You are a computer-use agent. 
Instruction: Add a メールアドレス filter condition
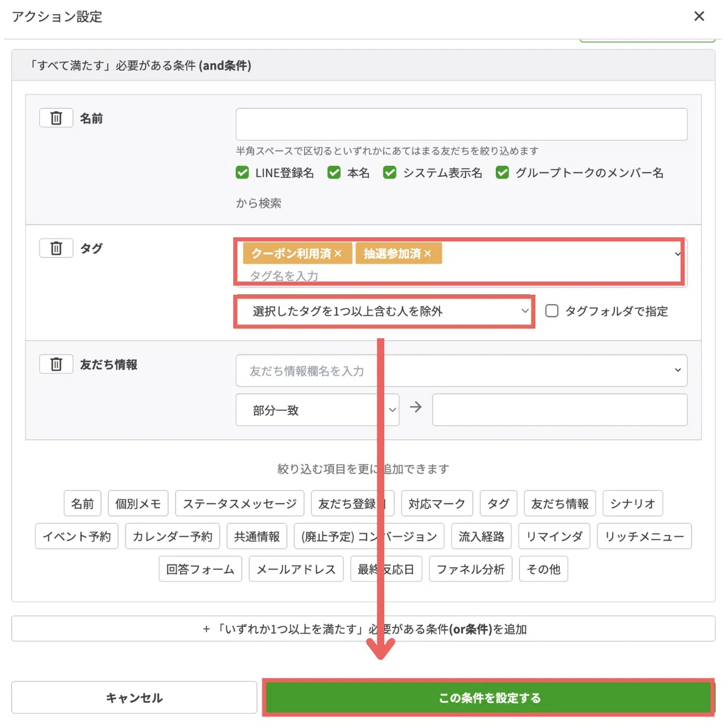pyautogui.click(x=296, y=569)
